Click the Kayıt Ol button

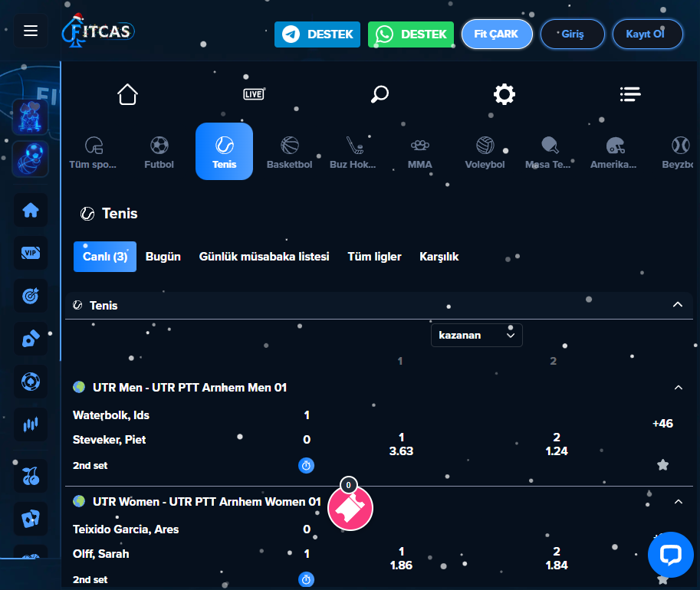647,34
